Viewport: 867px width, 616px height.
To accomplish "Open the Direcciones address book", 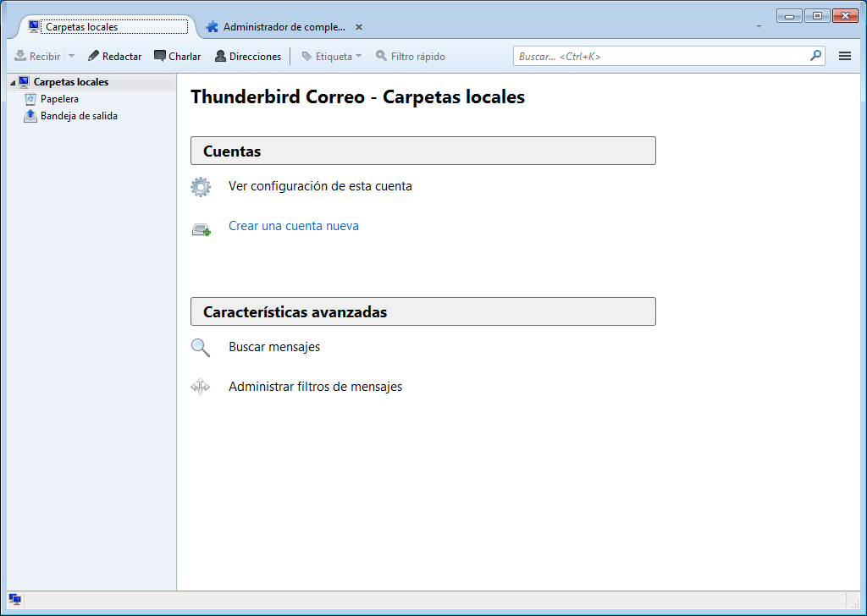I will (247, 57).
